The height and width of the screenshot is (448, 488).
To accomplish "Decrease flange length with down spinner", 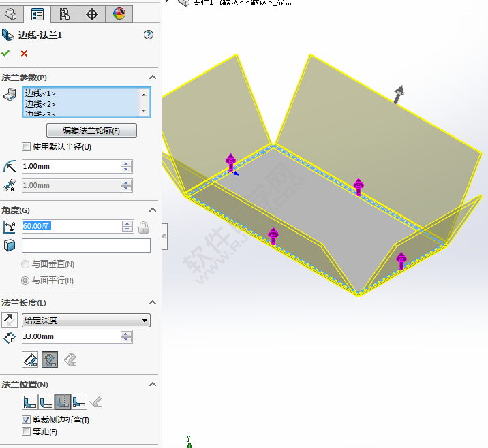I will point(126,340).
